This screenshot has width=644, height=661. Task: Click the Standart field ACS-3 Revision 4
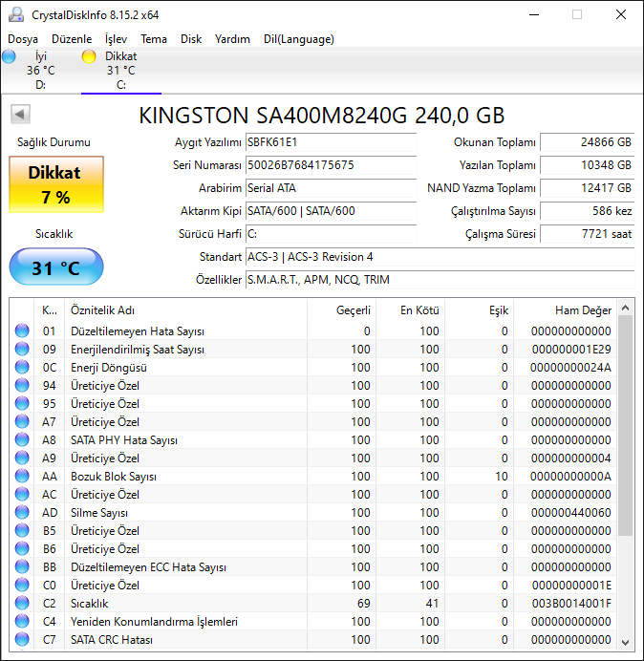tap(440, 257)
